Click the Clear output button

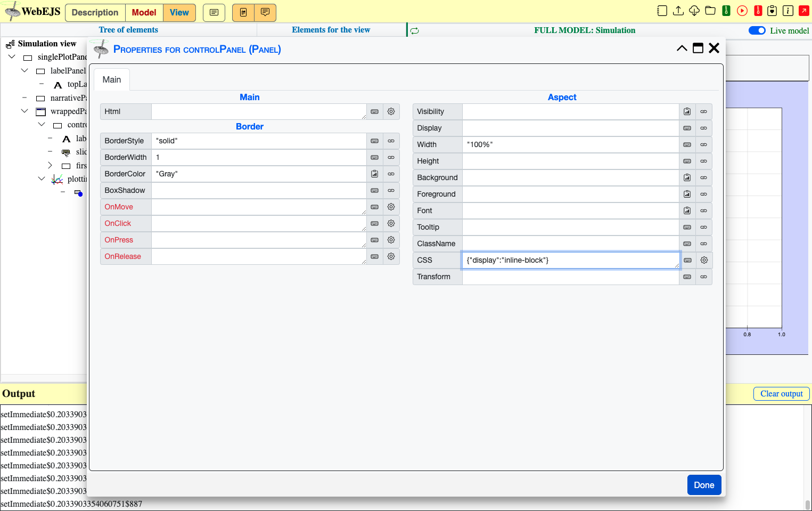click(x=782, y=394)
